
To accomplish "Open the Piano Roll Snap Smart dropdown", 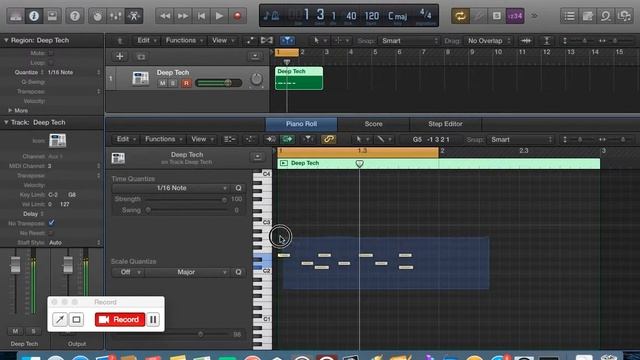I will click(x=521, y=139).
